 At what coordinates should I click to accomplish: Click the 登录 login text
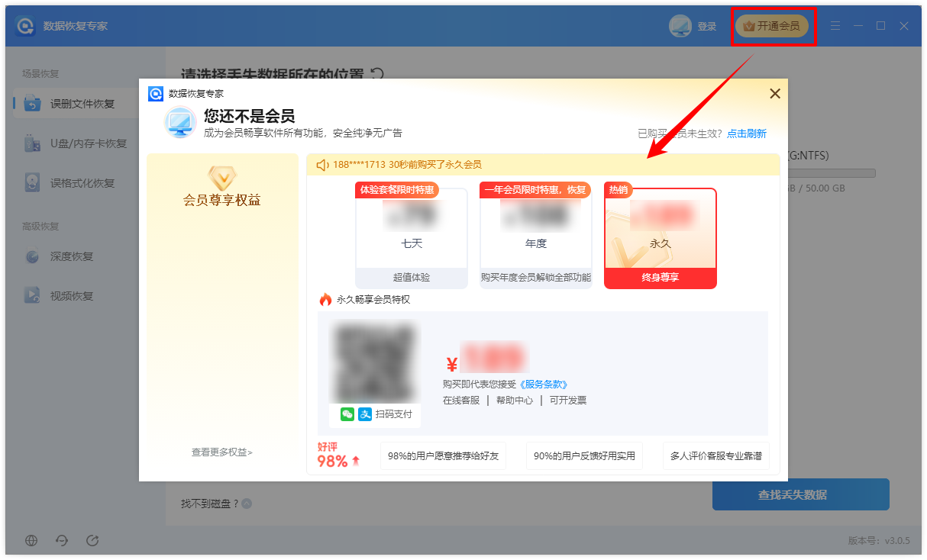(x=707, y=27)
